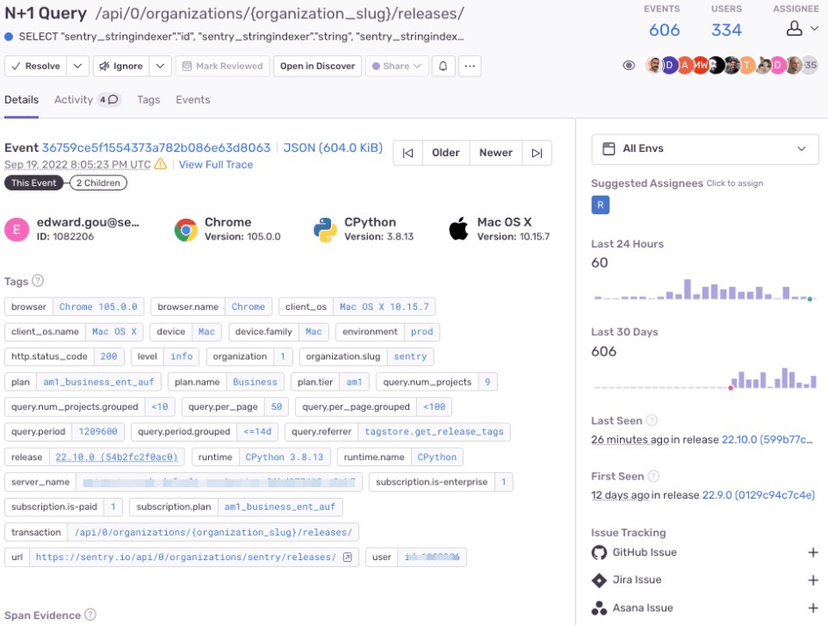The height and width of the screenshot is (625, 828).
Task: Click View Full Trace link
Action: (215, 165)
